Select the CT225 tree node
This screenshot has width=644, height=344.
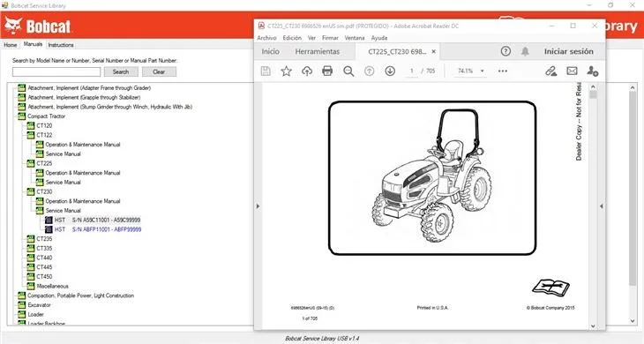click(x=44, y=163)
